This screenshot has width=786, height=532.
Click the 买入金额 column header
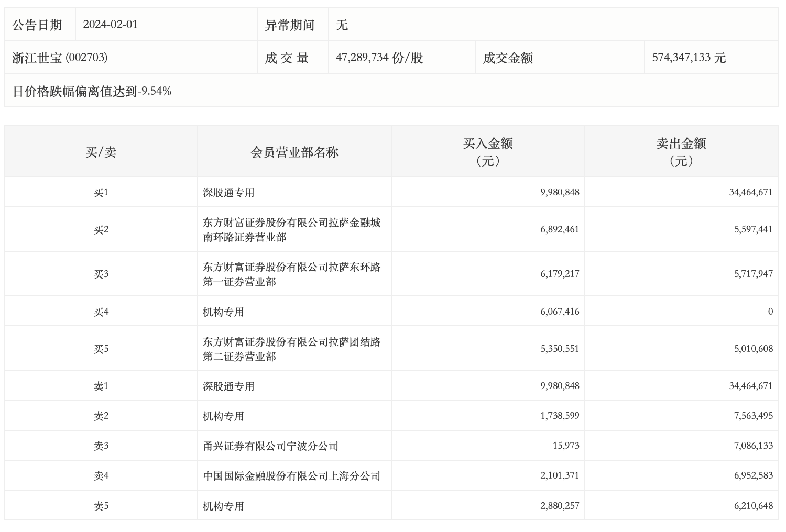click(x=488, y=152)
